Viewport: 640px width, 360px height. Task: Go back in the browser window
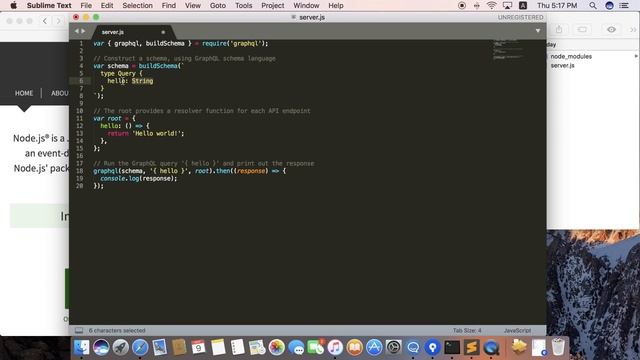pyautogui.click(x=45, y=21)
